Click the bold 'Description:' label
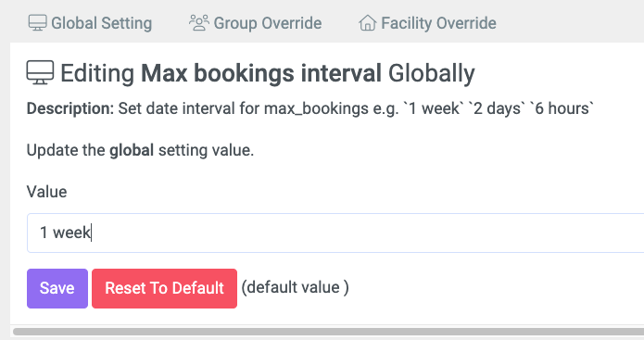The width and height of the screenshot is (644, 340). pos(70,108)
